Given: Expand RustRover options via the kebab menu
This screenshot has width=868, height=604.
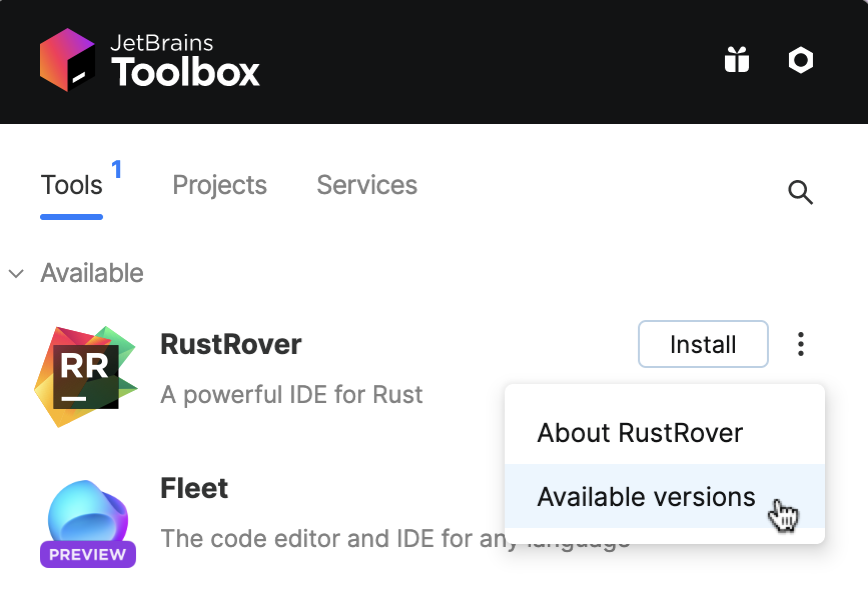Looking at the screenshot, I should click(x=800, y=344).
